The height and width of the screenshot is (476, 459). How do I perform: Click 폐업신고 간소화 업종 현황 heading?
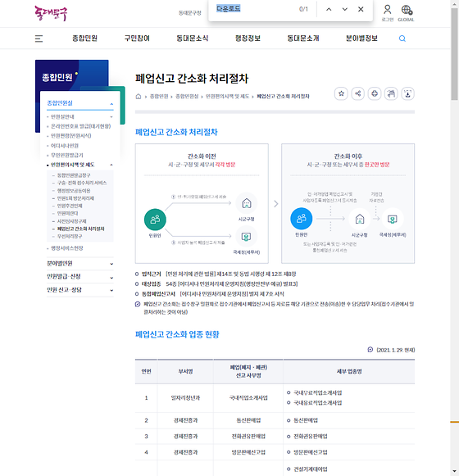(177, 334)
